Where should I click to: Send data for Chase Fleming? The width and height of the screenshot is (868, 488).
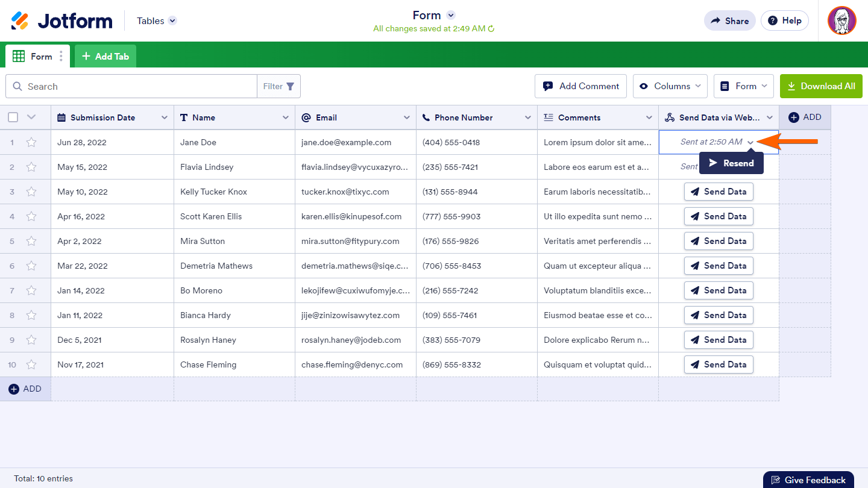(719, 364)
